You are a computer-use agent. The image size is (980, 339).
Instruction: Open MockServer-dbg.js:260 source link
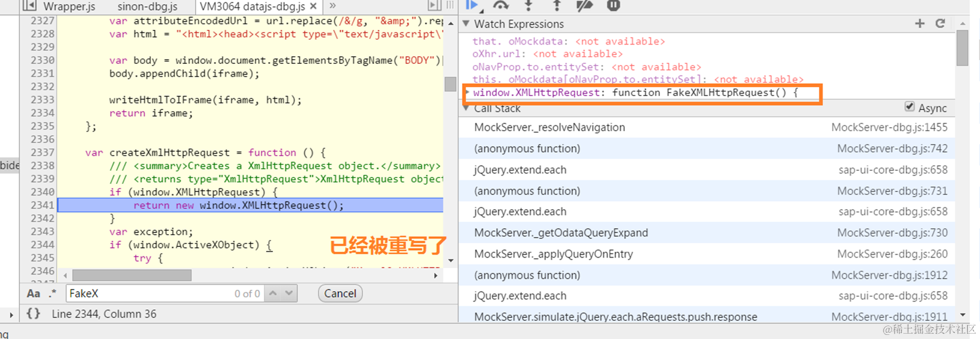(x=892, y=254)
